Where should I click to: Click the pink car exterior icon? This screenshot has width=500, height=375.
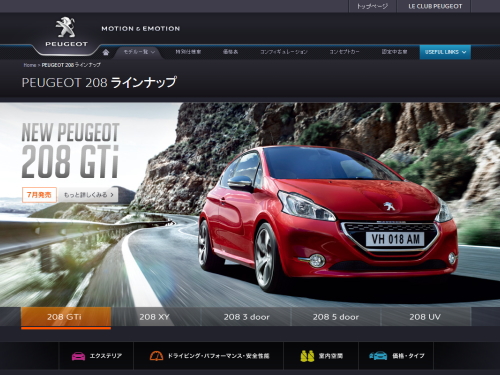coord(78,356)
